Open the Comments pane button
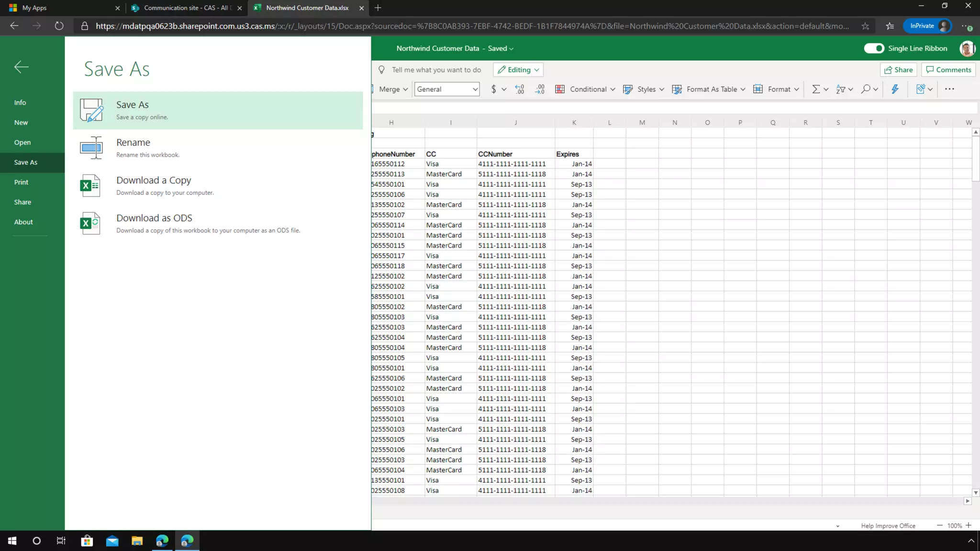The image size is (980, 551). [x=948, y=70]
